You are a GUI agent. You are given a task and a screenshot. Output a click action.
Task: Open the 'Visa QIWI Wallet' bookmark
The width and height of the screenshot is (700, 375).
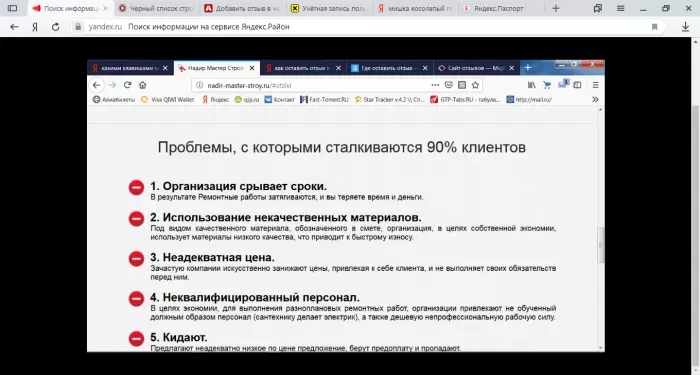(x=167, y=100)
